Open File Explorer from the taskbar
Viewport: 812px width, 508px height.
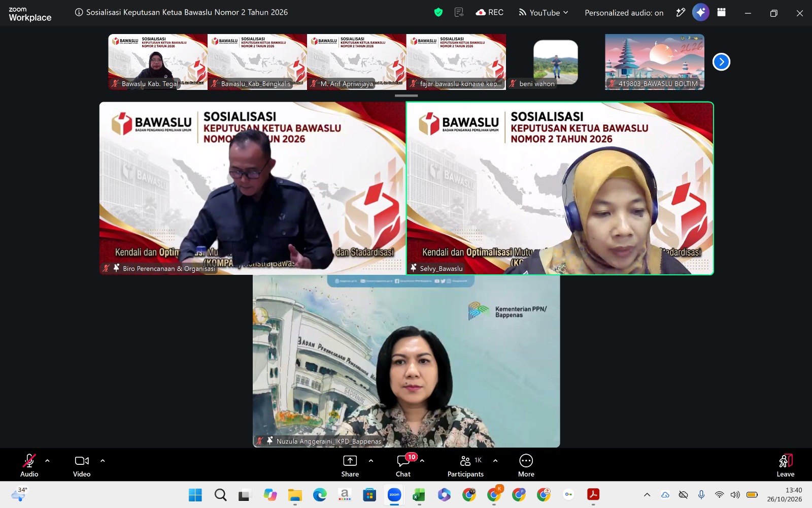point(295,495)
